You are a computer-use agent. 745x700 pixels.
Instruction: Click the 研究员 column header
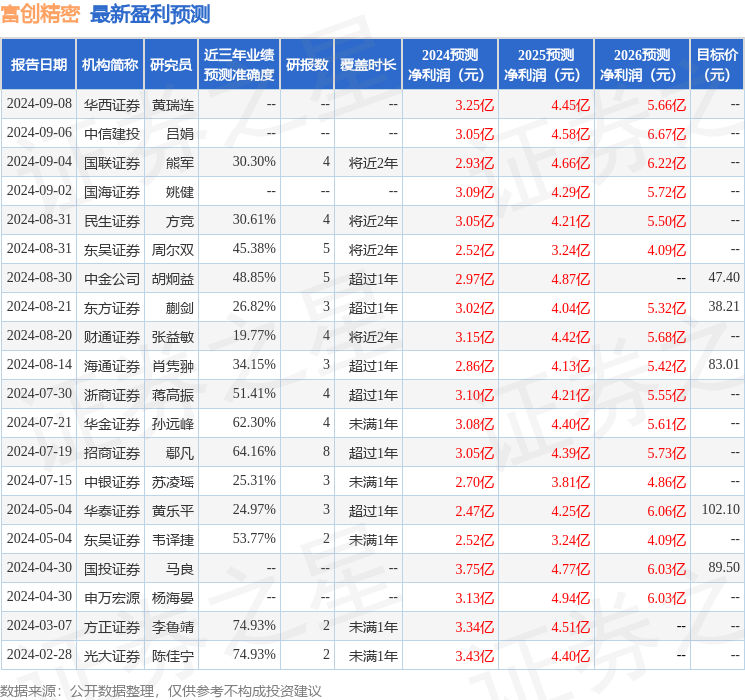tap(171, 65)
